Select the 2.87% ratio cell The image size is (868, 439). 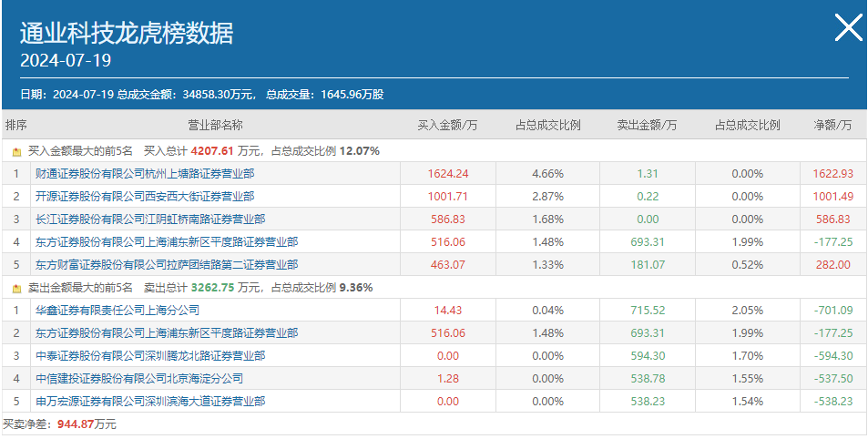[x=548, y=197]
